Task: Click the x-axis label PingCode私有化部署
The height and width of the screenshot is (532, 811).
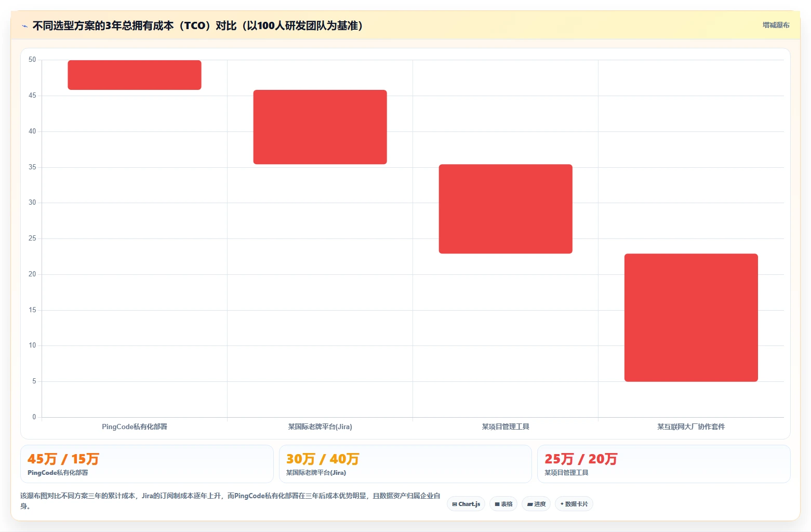Action: pyautogui.click(x=135, y=427)
